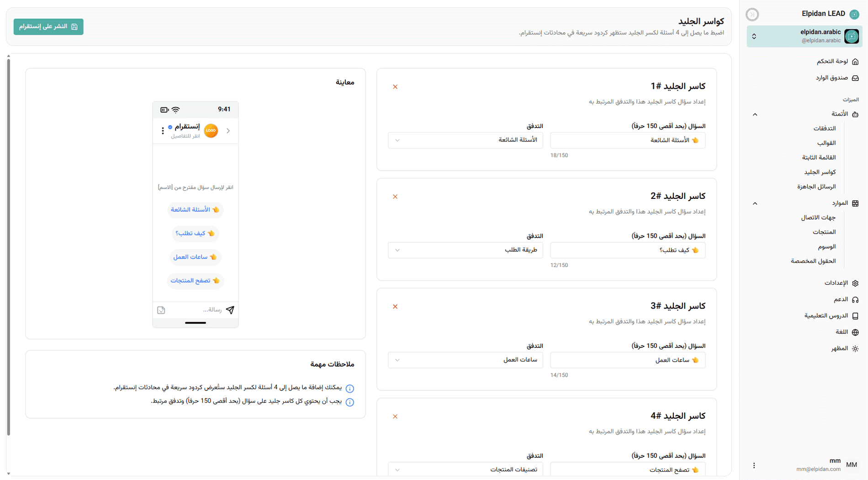Click the table icon beside الموارد

[x=855, y=203]
